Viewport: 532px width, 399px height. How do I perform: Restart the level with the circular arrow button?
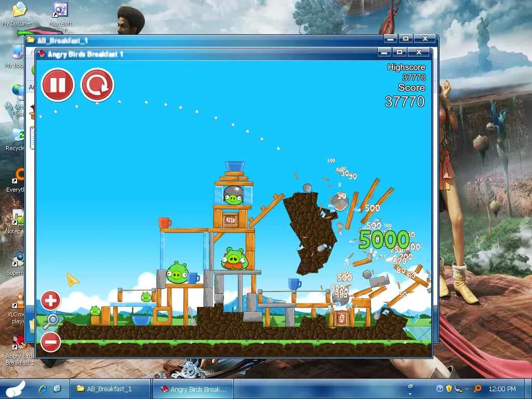97,85
